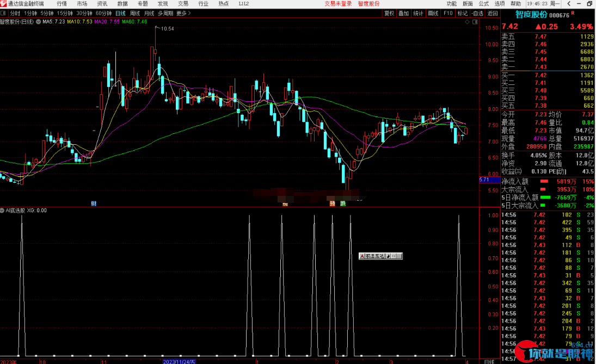Screen dimensions: 596x364
Task: Open the 功能 menu
Action: pyautogui.click(x=452, y=3)
